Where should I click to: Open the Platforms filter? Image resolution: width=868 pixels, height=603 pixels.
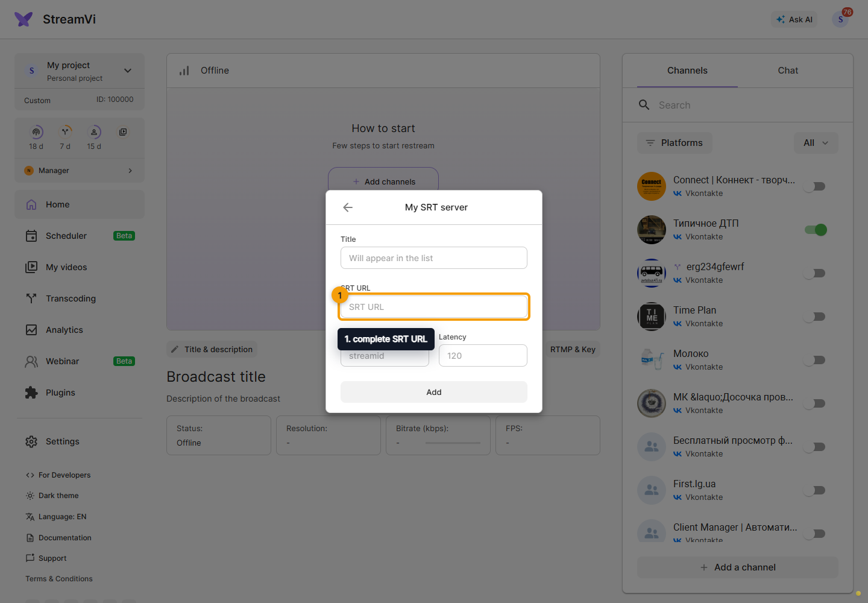[x=675, y=143]
